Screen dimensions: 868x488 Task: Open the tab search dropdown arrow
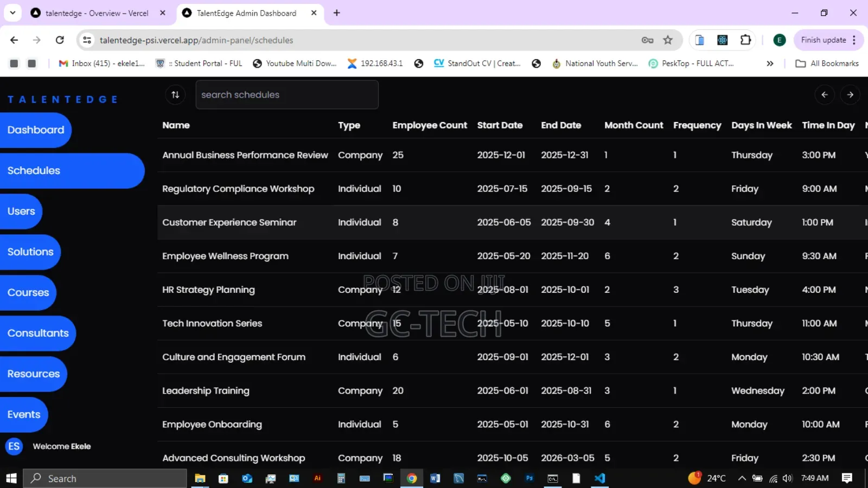point(12,12)
